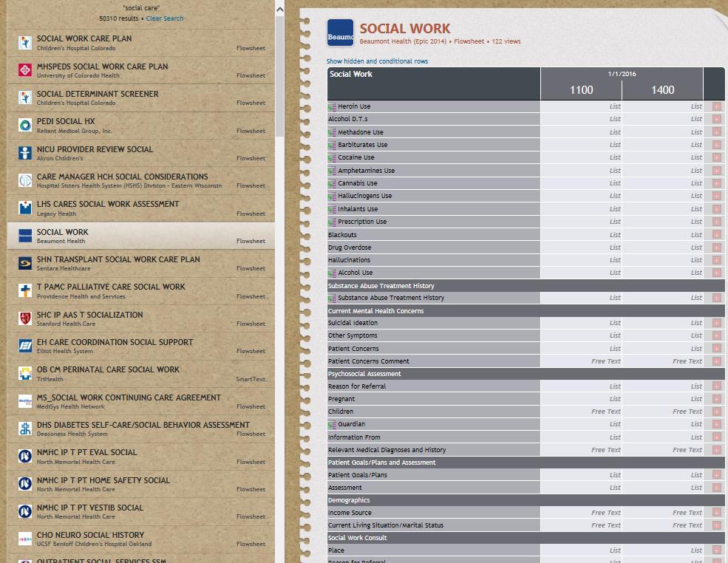Viewport: 728px width, 563px height.
Task: Click Psychosocial Assessment section header
Action: [525, 374]
